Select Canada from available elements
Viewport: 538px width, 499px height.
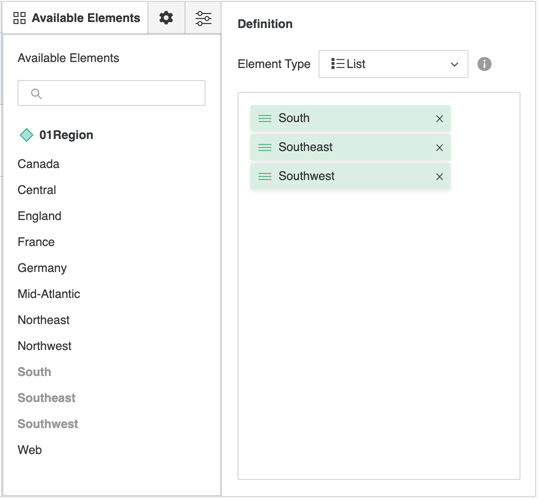[38, 164]
